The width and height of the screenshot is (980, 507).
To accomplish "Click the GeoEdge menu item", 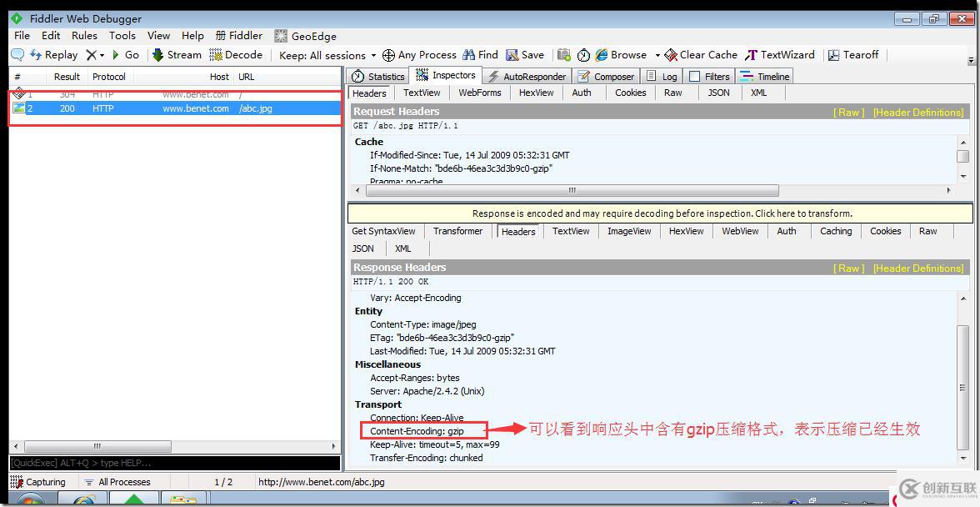I will (306, 36).
